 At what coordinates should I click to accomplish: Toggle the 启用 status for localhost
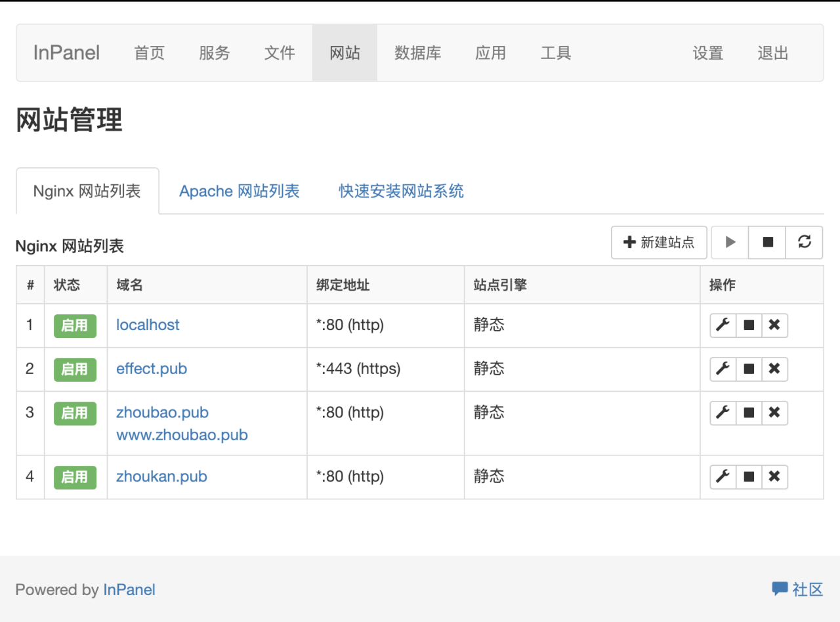point(75,325)
